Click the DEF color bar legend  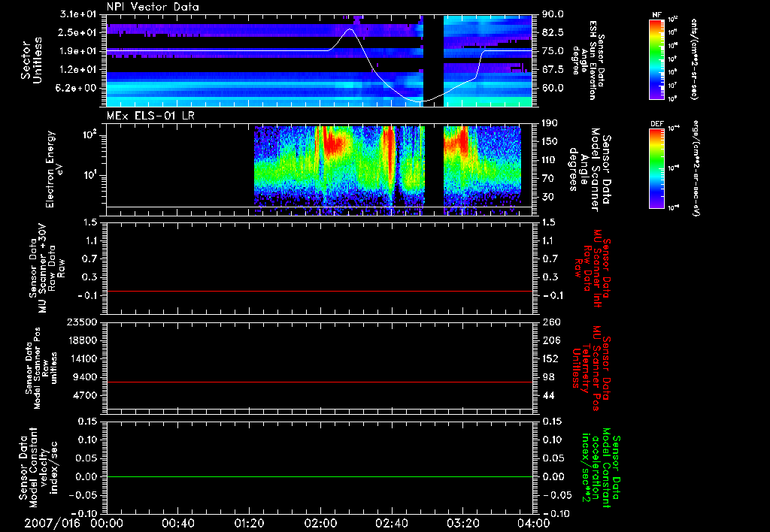(657, 169)
